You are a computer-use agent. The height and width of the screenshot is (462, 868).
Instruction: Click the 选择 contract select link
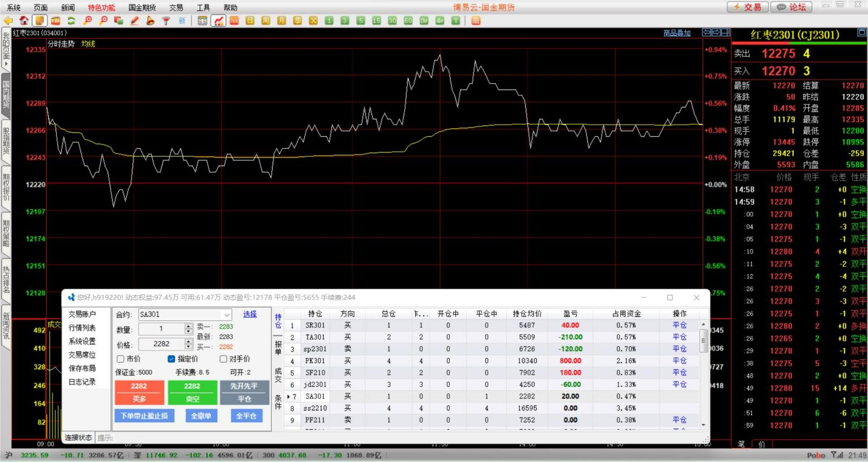coord(250,314)
